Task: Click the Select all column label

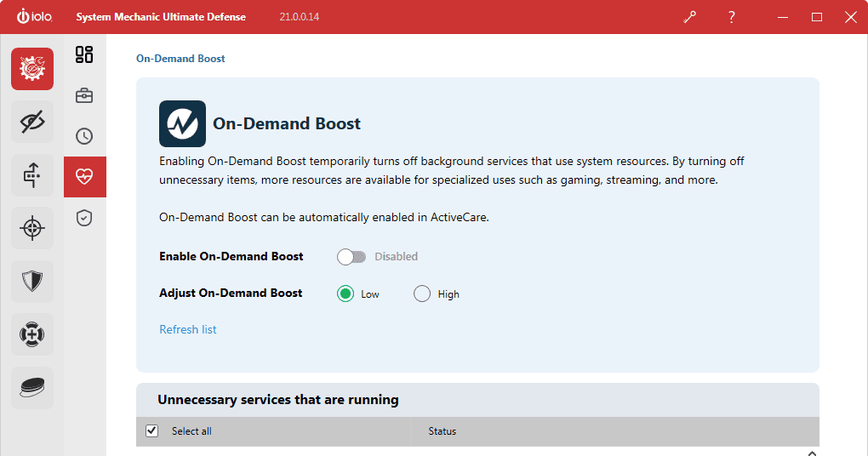Action: (191, 431)
